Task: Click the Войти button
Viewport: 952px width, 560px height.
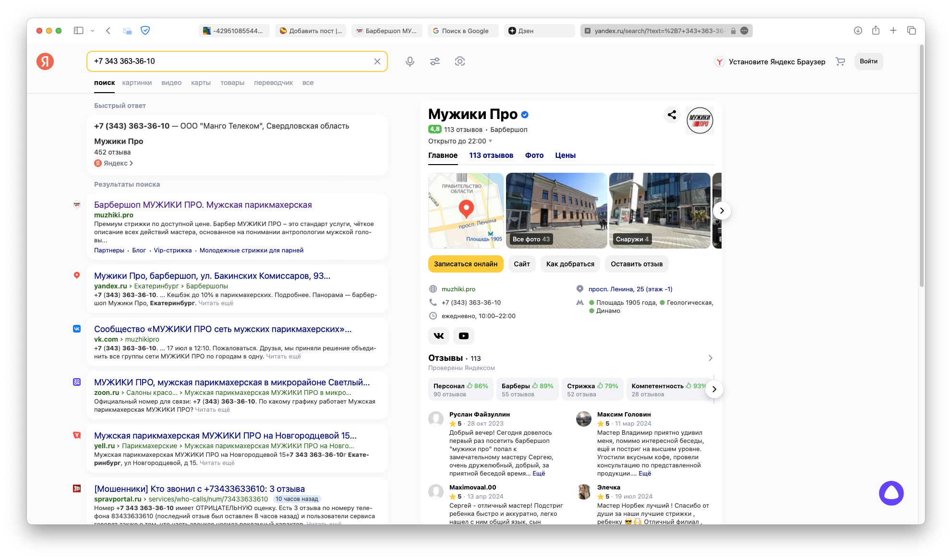Action: (868, 61)
